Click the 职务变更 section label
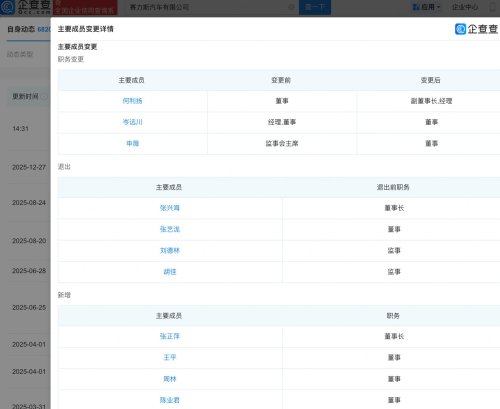The image size is (500, 409). 71,59
